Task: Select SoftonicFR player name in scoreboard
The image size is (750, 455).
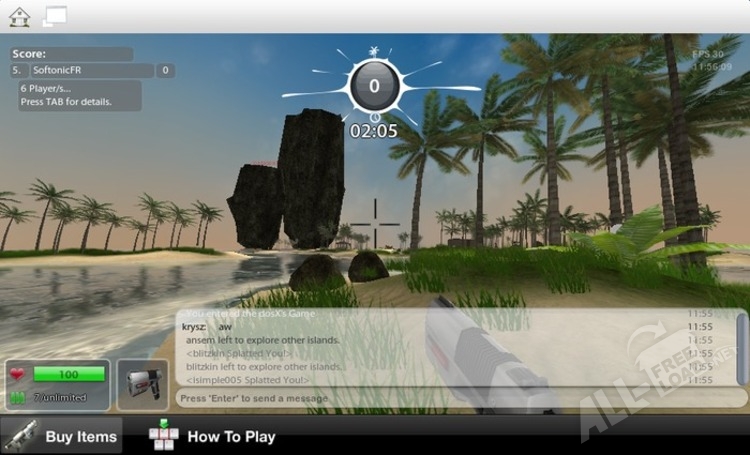Action: tap(90, 71)
